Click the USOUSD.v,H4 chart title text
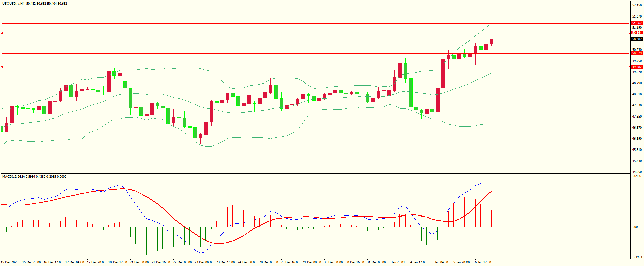This screenshot has height=266, width=644. 13,4
